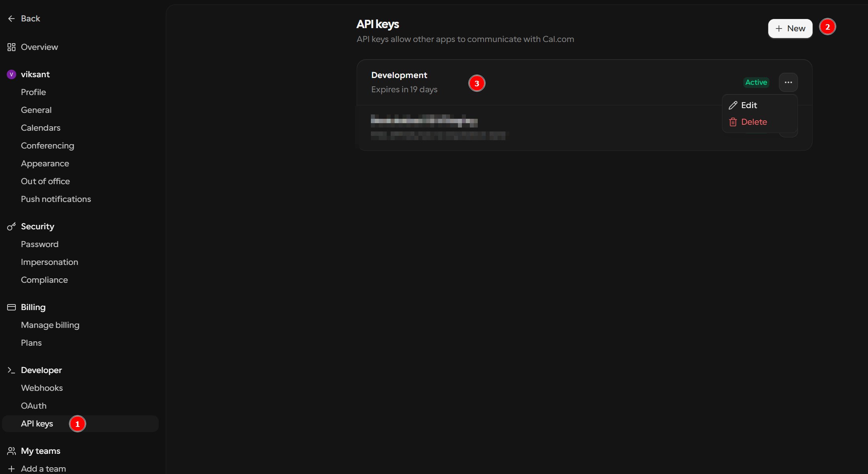Click the 'Expires in 19 days' text
The height and width of the screenshot is (474, 868).
tap(404, 89)
